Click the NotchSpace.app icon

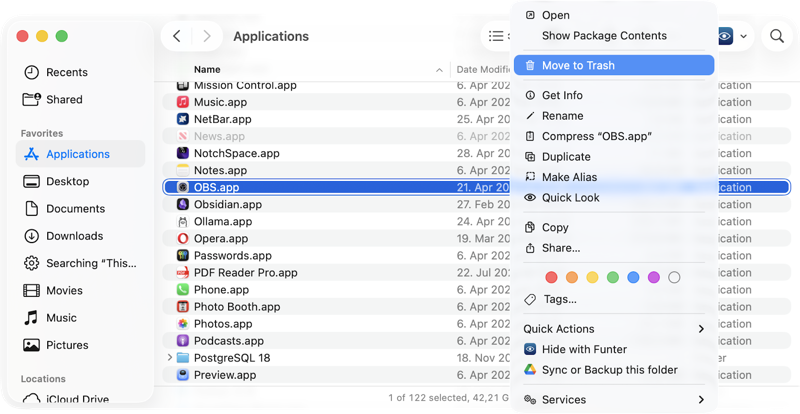click(x=183, y=153)
